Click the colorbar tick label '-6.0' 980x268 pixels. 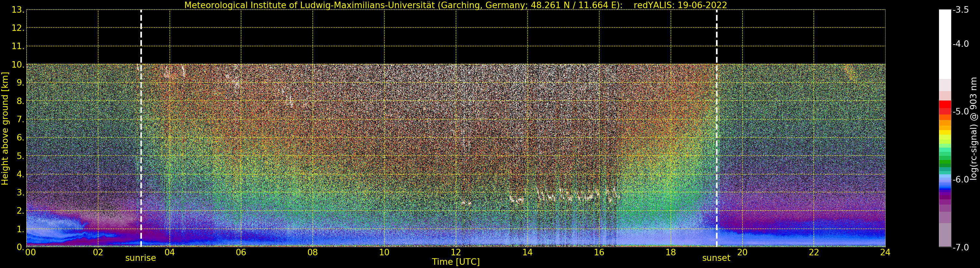tap(960, 180)
